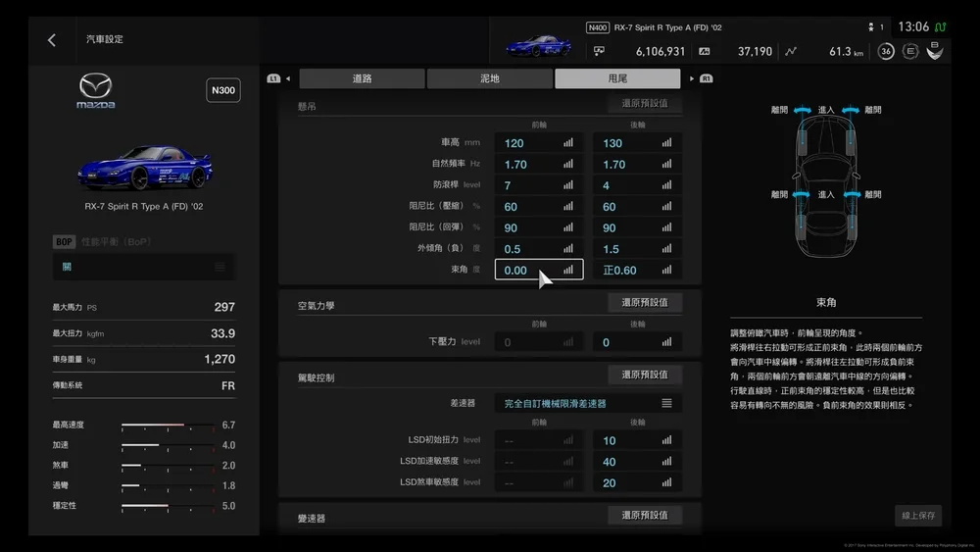This screenshot has height=552, width=980.
Task: Click the 線上保存 button
Action: coord(918,516)
